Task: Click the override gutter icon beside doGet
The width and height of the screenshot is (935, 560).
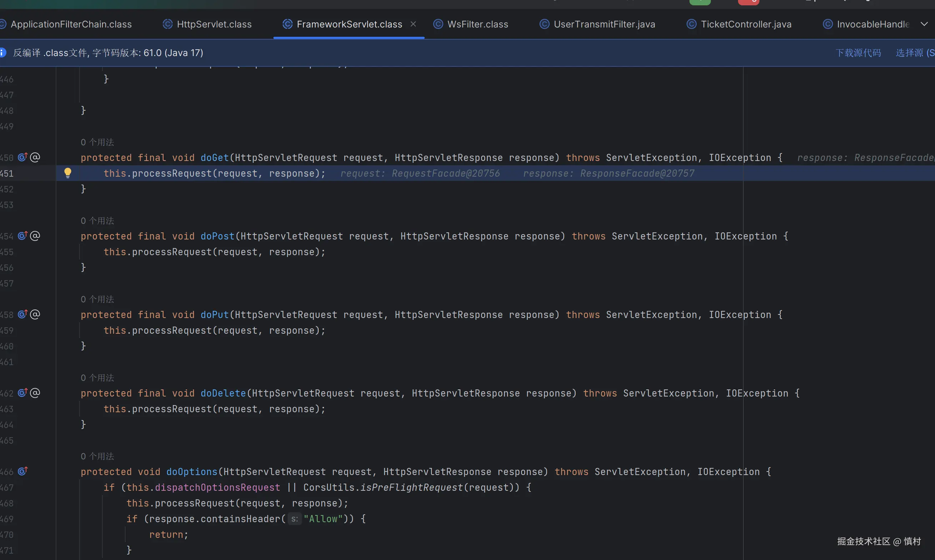Action: [22, 157]
